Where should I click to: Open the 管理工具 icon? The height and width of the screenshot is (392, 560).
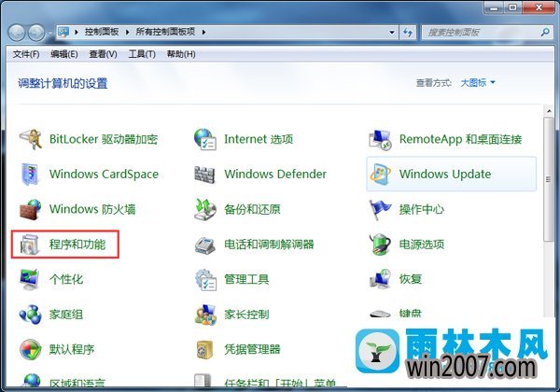tap(205, 280)
